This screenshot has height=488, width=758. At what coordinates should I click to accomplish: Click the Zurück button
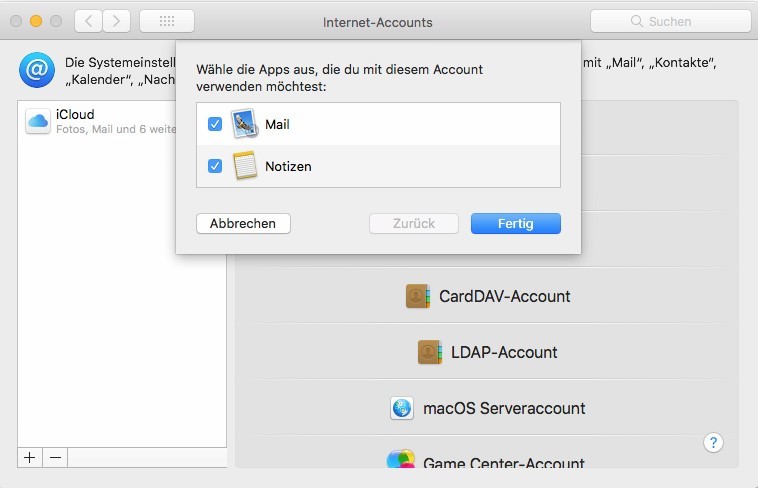(x=414, y=223)
